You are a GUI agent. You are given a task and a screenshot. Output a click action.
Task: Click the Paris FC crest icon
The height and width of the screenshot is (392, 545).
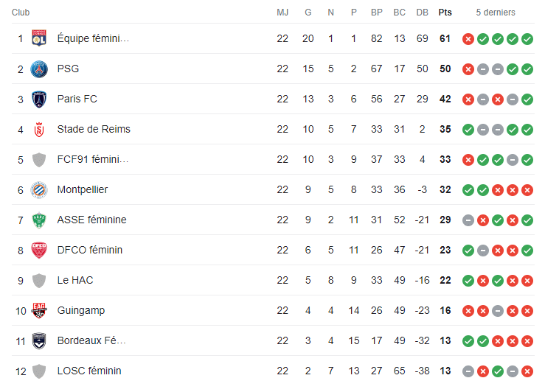point(39,99)
